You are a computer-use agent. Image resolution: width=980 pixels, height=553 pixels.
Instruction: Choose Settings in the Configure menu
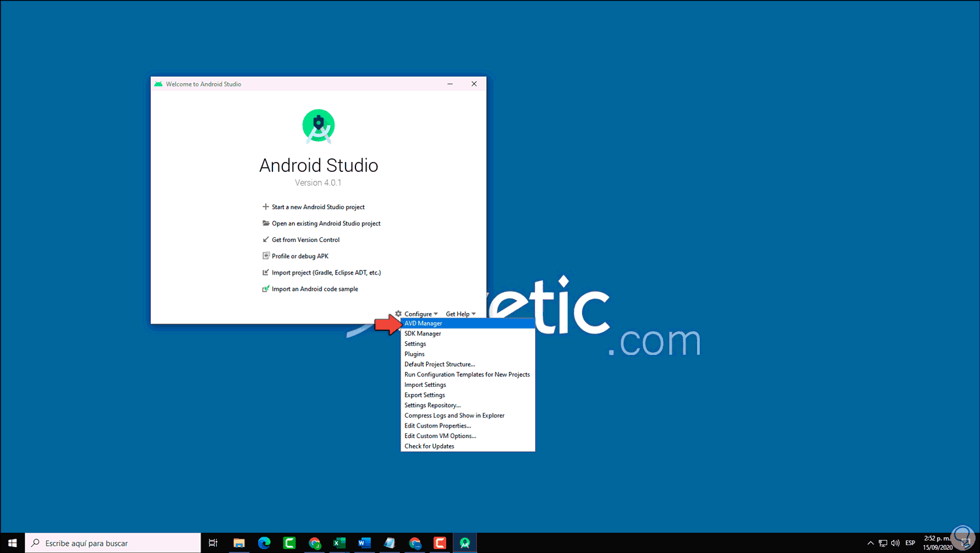[468, 344]
